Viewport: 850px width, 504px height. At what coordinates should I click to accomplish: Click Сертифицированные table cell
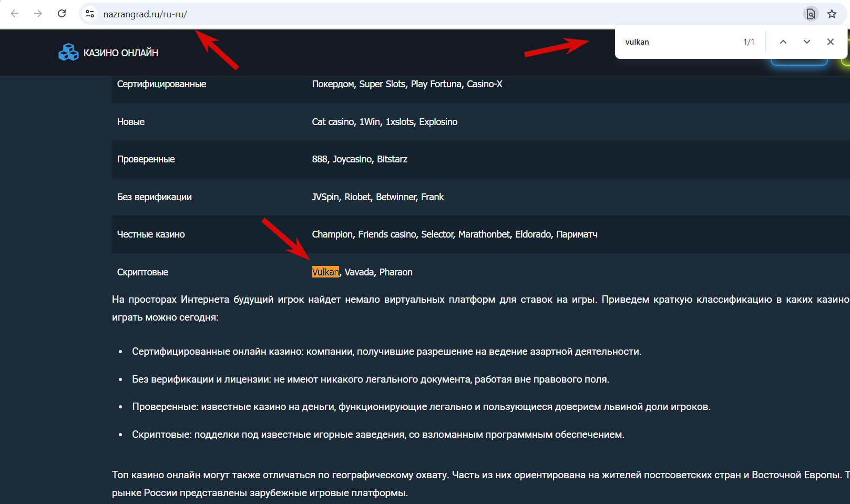click(x=162, y=84)
